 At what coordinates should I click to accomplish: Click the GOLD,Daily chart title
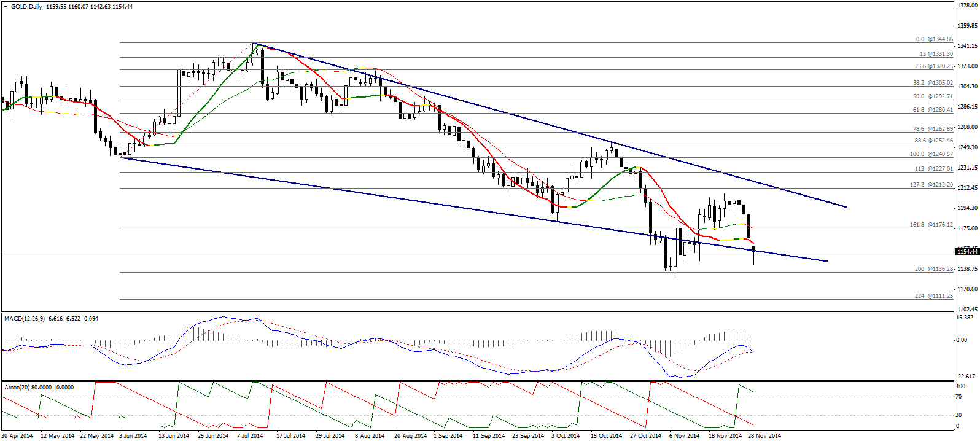(x=26, y=7)
